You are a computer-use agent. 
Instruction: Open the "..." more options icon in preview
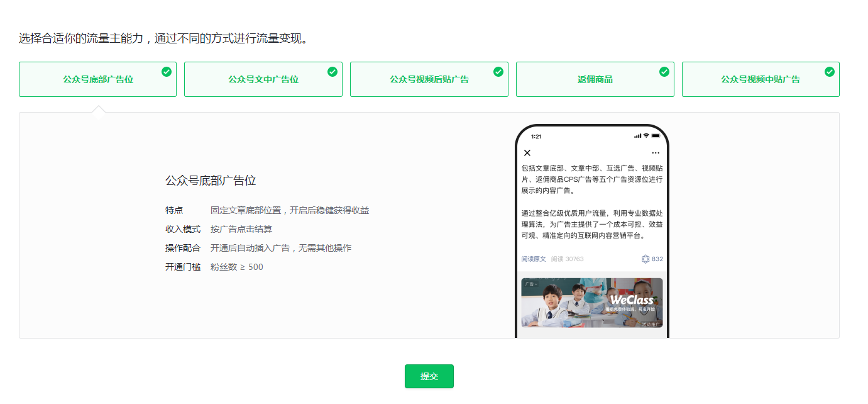(x=656, y=152)
